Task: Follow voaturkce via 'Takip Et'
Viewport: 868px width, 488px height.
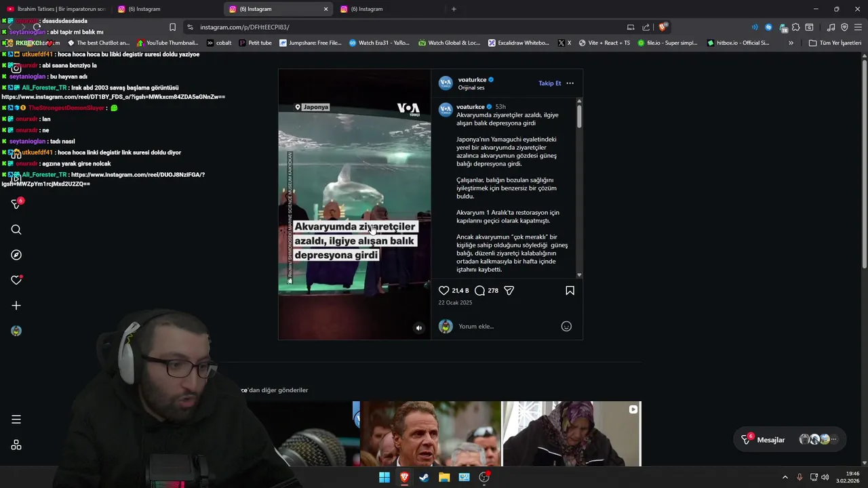Action: click(x=549, y=83)
